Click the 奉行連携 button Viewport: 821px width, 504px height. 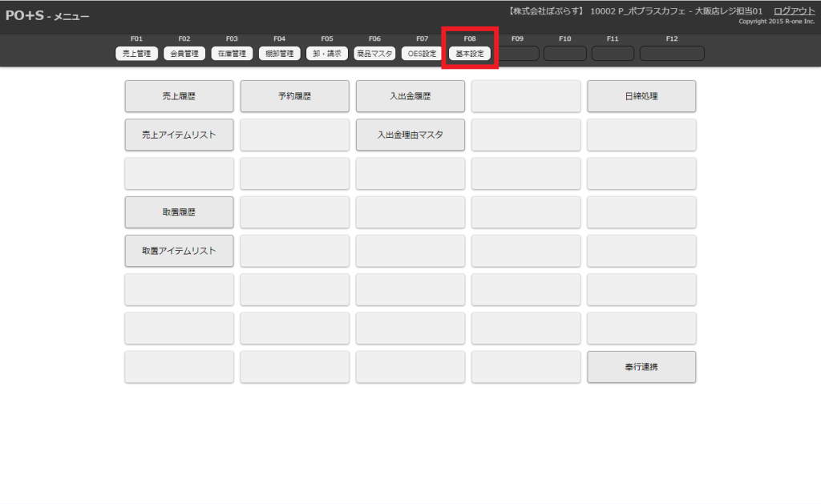641,367
